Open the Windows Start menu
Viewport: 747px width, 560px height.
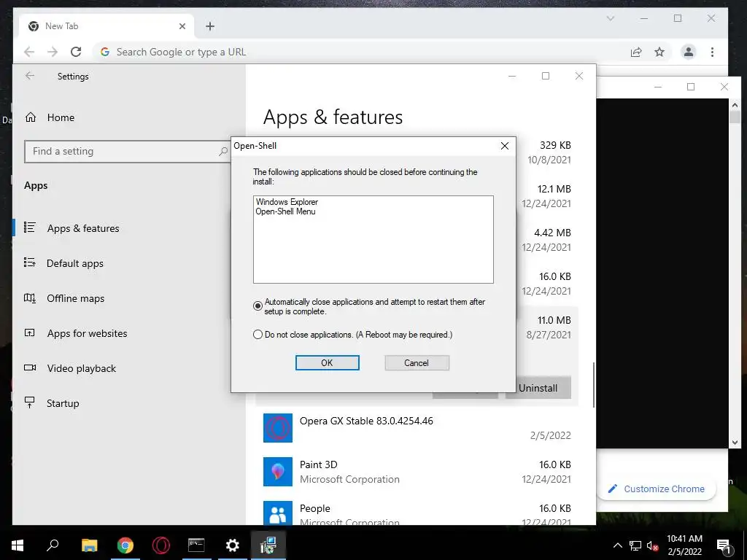point(18,545)
